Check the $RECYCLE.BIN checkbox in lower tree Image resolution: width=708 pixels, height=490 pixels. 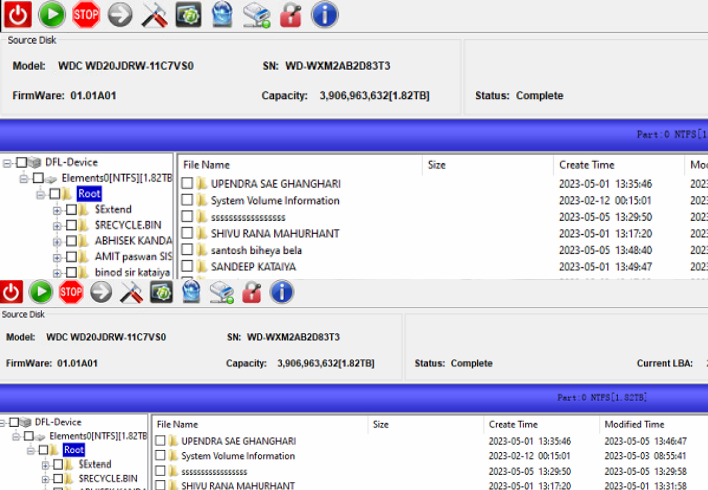point(58,478)
